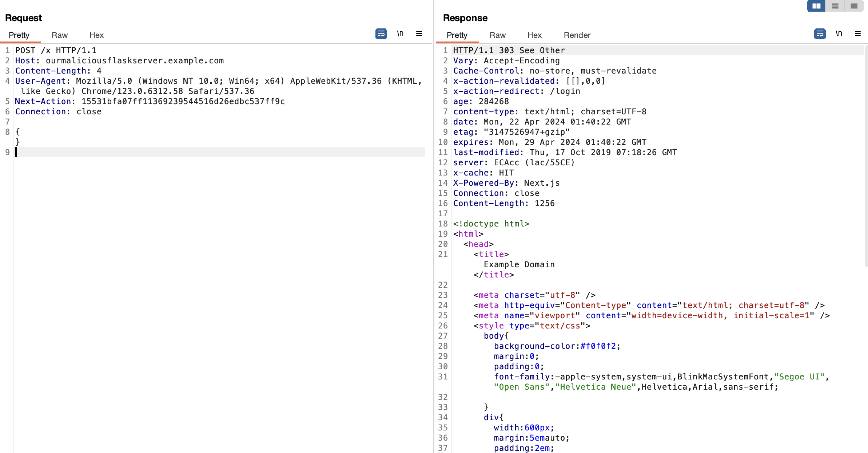Click the empty line 9 in the request editor
The image size is (868, 453).
pos(220,152)
